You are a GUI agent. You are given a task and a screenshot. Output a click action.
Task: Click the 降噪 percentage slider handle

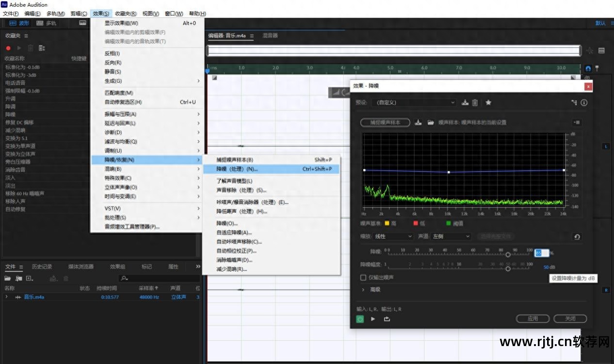coord(508,254)
